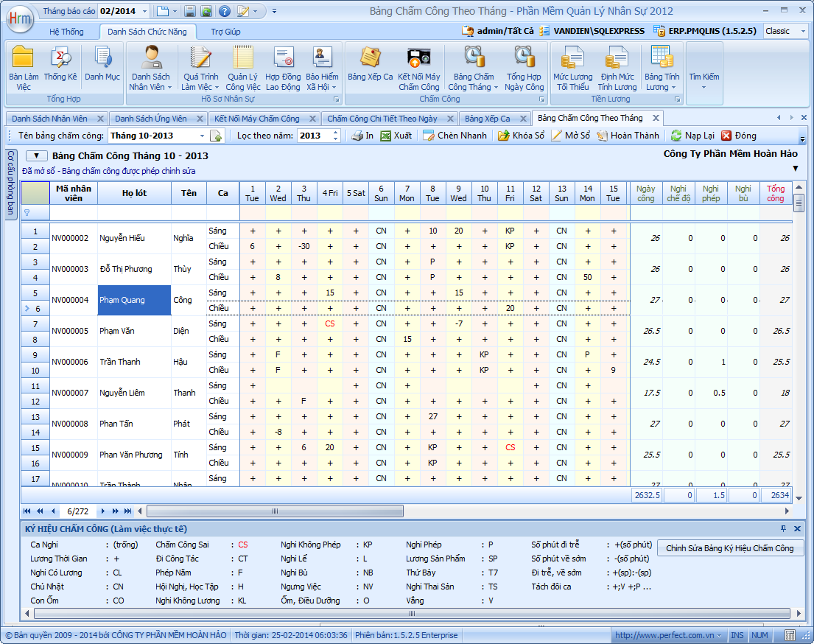Open Quá Trình Làm Việc in the ribbon
The width and height of the screenshot is (814, 644).
click(x=200, y=68)
